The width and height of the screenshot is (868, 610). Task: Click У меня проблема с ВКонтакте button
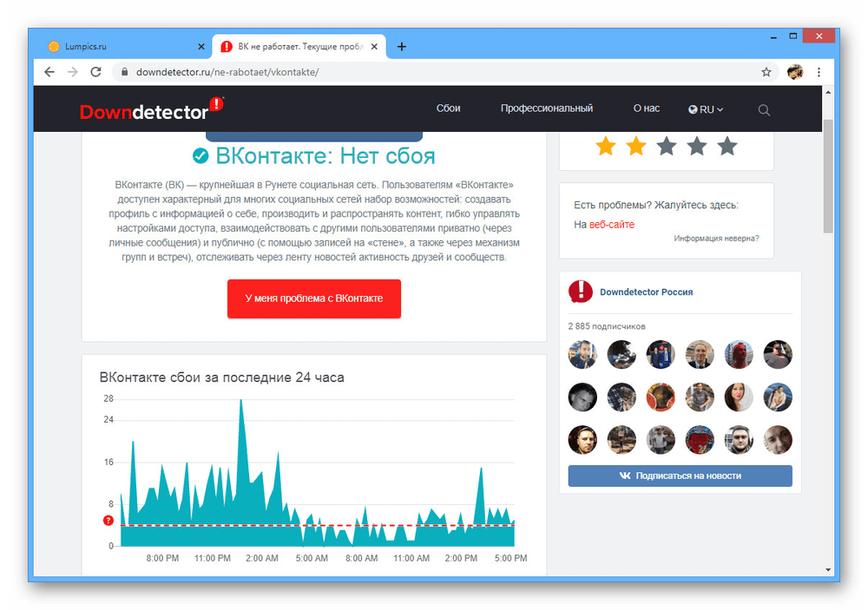click(x=314, y=298)
